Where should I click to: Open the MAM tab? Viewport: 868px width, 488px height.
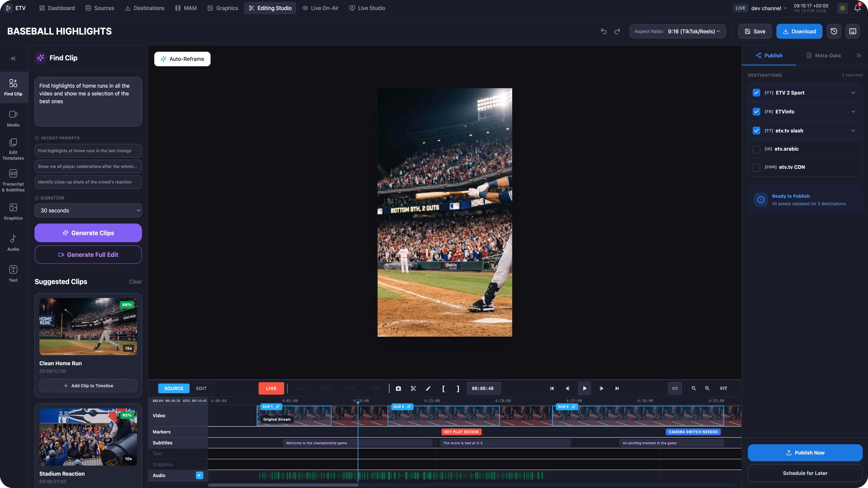pos(186,8)
